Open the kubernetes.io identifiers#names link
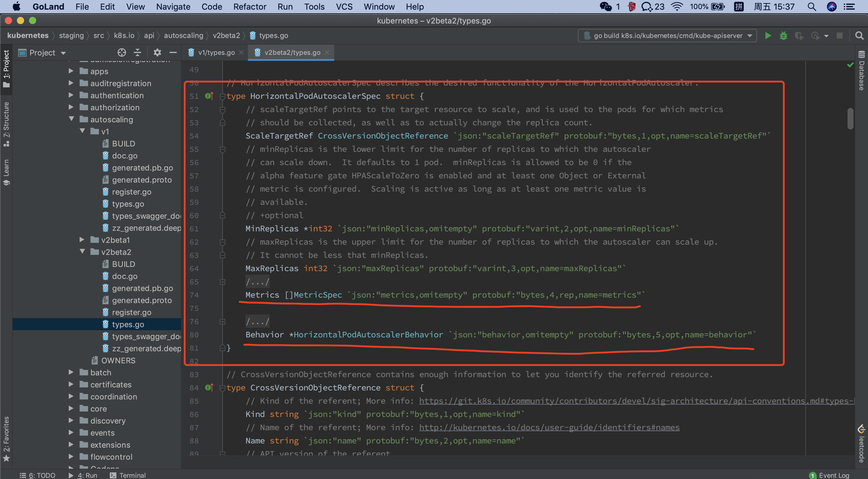868x479 pixels. point(549,427)
